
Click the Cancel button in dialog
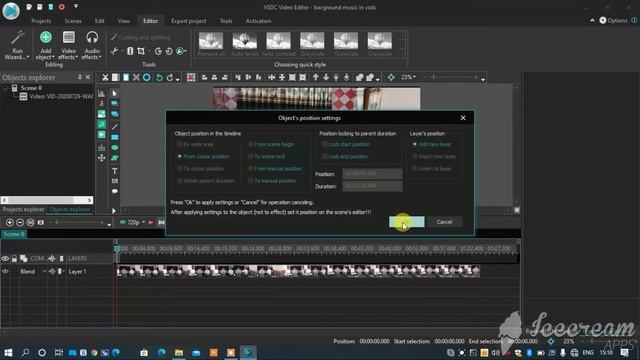tap(444, 222)
